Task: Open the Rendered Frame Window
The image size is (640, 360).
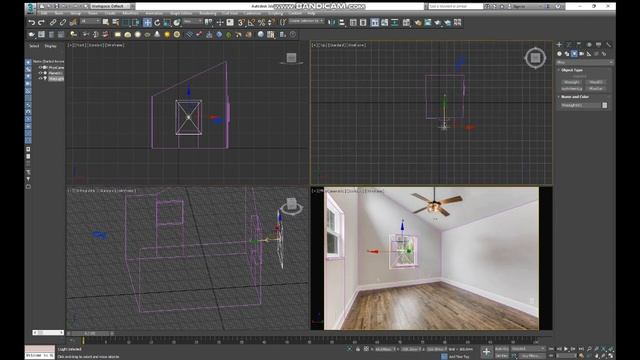Action: [x=427, y=22]
